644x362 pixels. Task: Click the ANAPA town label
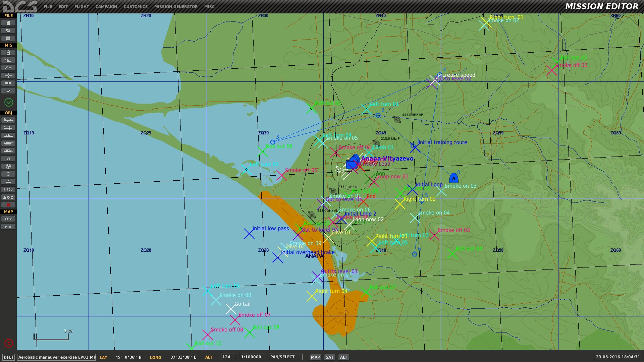pyautogui.click(x=314, y=256)
